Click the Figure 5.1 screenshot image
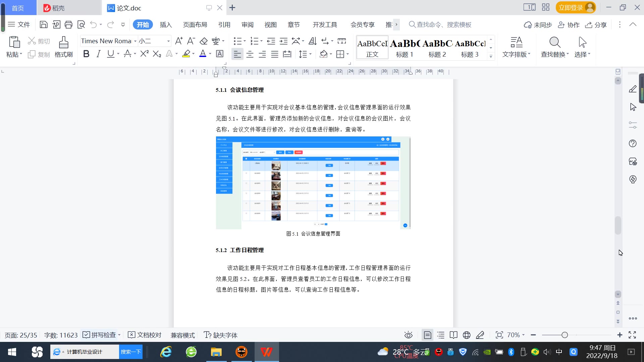 point(313,183)
